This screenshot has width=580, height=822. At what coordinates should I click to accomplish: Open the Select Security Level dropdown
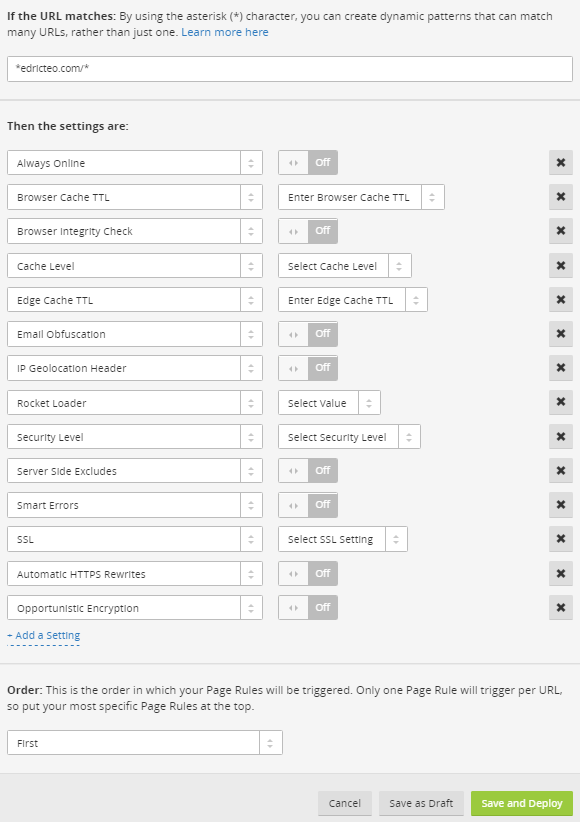tap(349, 437)
